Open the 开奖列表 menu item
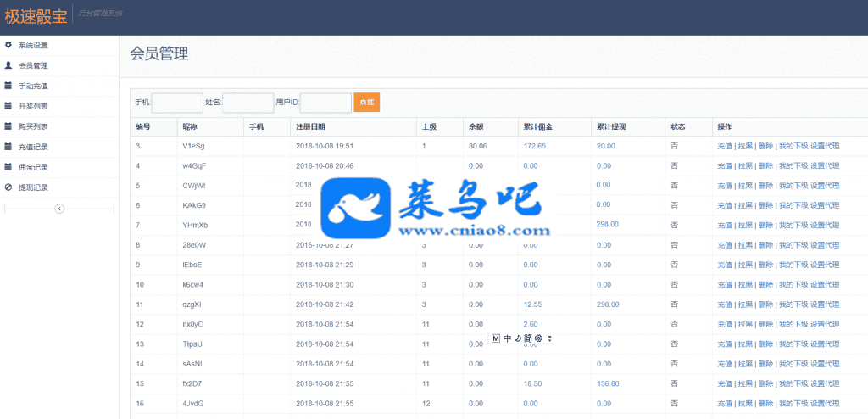 tap(33, 106)
